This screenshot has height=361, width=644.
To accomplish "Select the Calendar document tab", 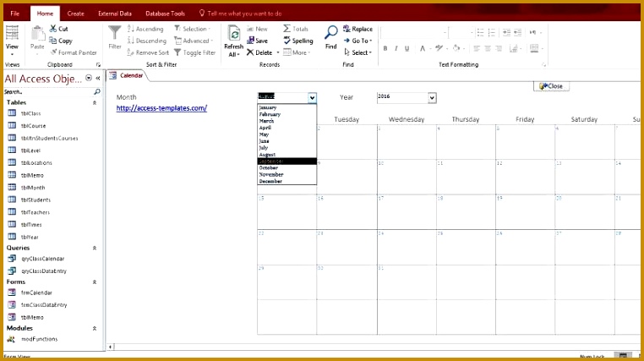I will coord(127,75).
